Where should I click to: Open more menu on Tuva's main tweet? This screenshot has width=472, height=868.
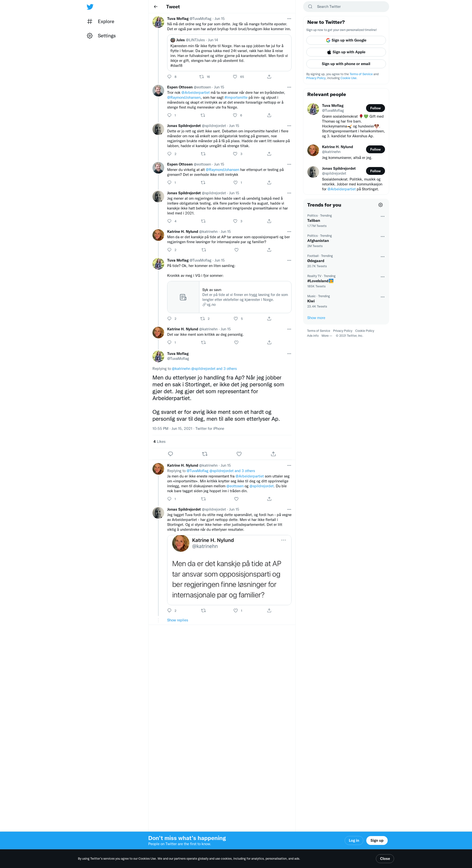pyautogui.click(x=289, y=353)
